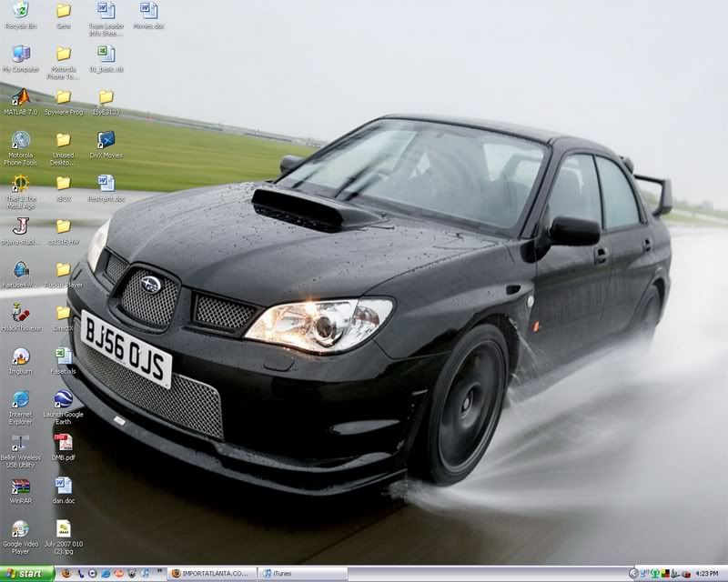The image size is (728, 582).
Task: Select the Google Video Player shortcut
Action: coord(20,529)
